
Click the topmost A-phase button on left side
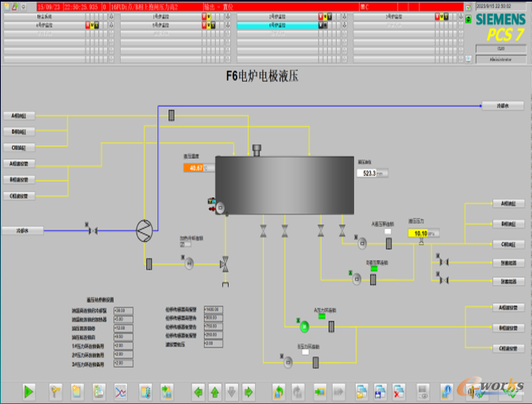tap(19, 116)
